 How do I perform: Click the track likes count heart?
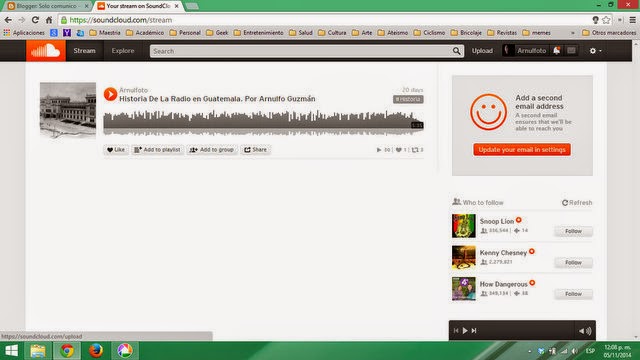(399, 150)
